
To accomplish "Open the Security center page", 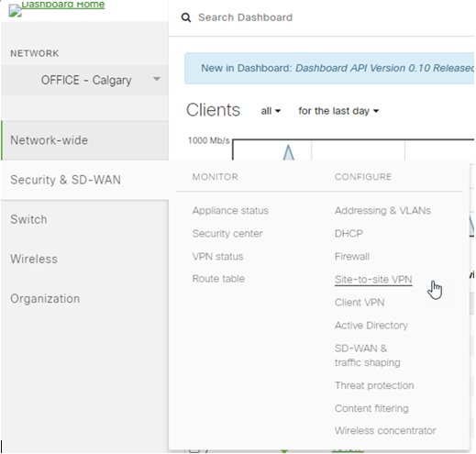I will (x=227, y=234).
